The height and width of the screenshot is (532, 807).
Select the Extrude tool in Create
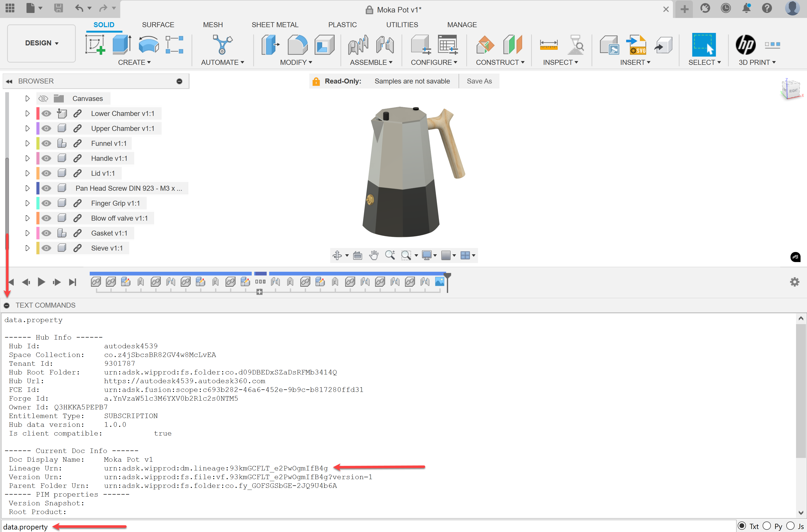click(x=121, y=44)
